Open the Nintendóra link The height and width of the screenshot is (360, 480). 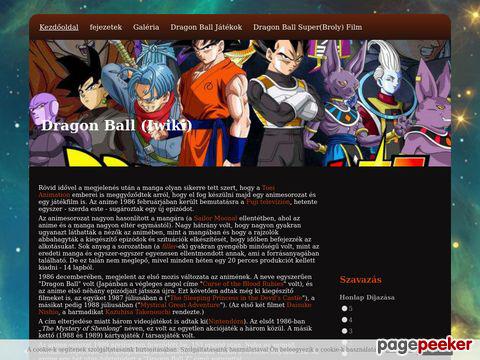[x=226, y=321]
